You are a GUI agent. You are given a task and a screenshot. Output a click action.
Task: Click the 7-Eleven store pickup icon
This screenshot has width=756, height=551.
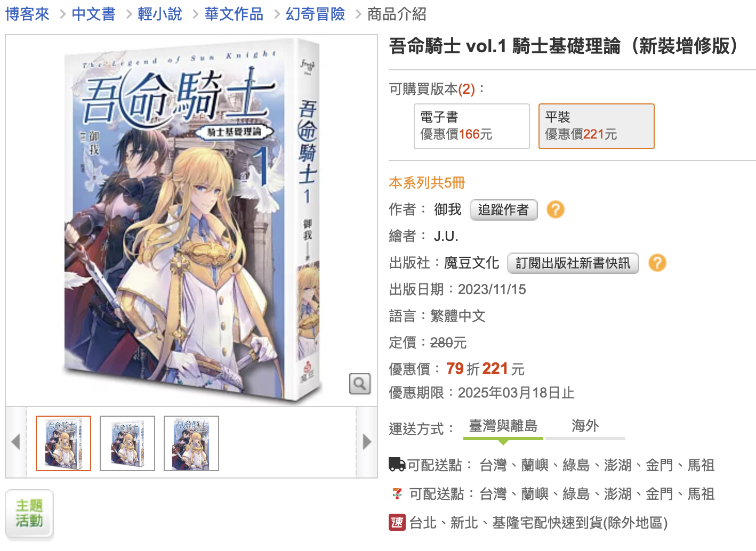point(397,493)
